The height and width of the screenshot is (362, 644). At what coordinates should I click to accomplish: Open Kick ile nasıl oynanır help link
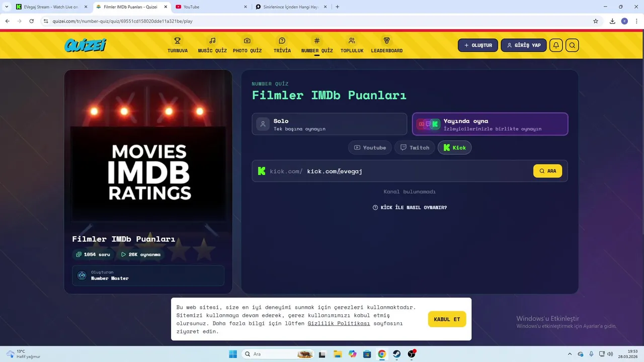pos(410,208)
